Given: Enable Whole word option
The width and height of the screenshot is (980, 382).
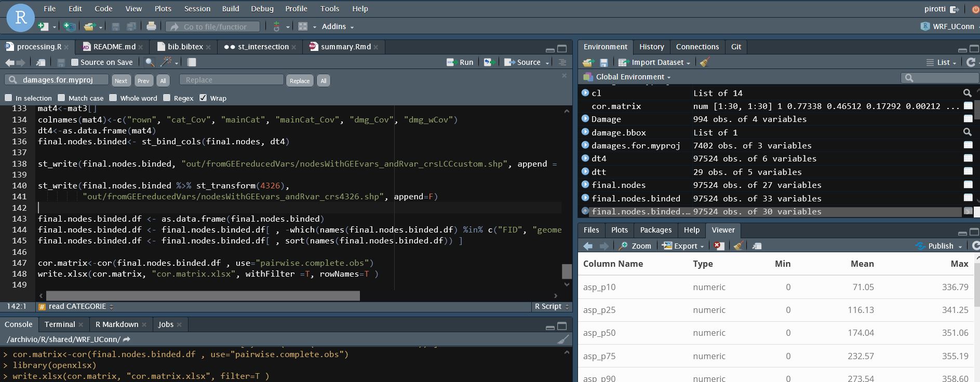Looking at the screenshot, I should coord(113,98).
